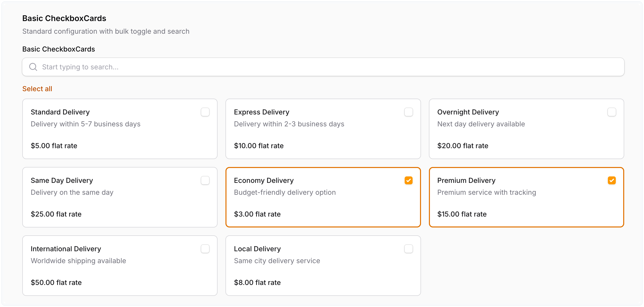Select the card priced $25.00 flat rate
This screenshot has height=307, width=644.
(56, 214)
